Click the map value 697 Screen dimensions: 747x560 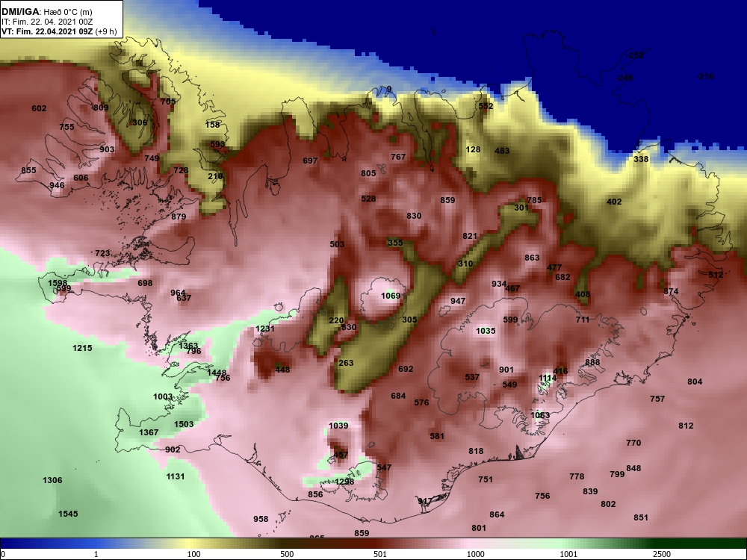[310, 161]
